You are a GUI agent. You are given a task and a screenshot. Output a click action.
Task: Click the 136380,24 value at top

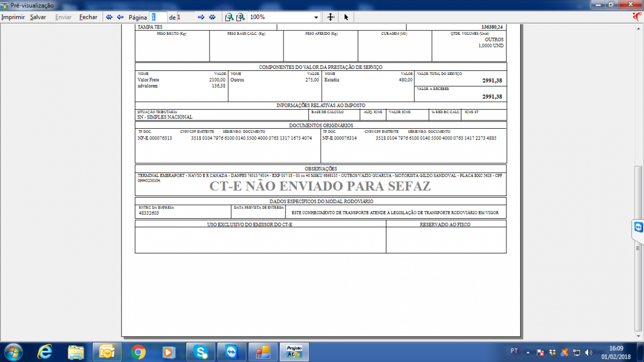(492, 27)
